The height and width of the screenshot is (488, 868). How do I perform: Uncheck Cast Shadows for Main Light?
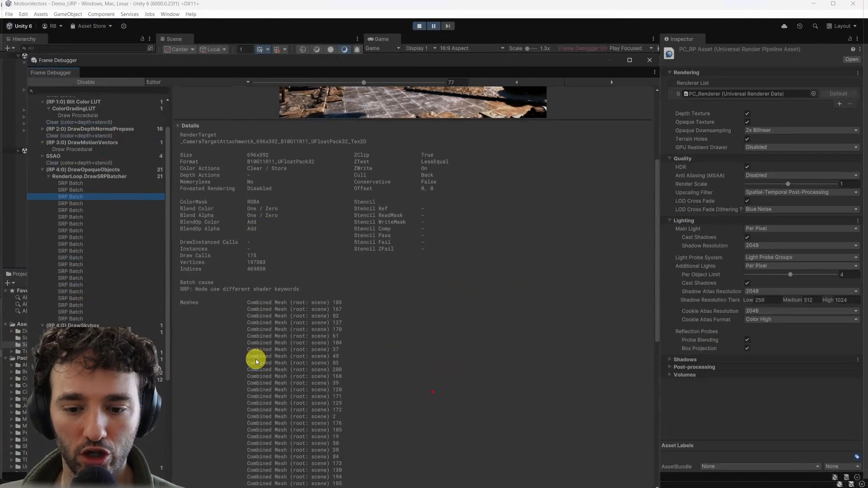(x=747, y=237)
